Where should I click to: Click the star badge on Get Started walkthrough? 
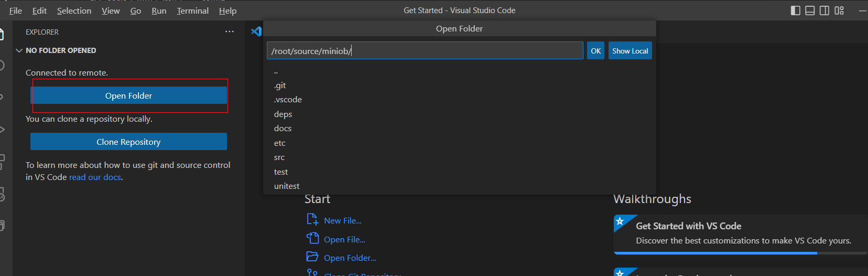pyautogui.click(x=620, y=221)
